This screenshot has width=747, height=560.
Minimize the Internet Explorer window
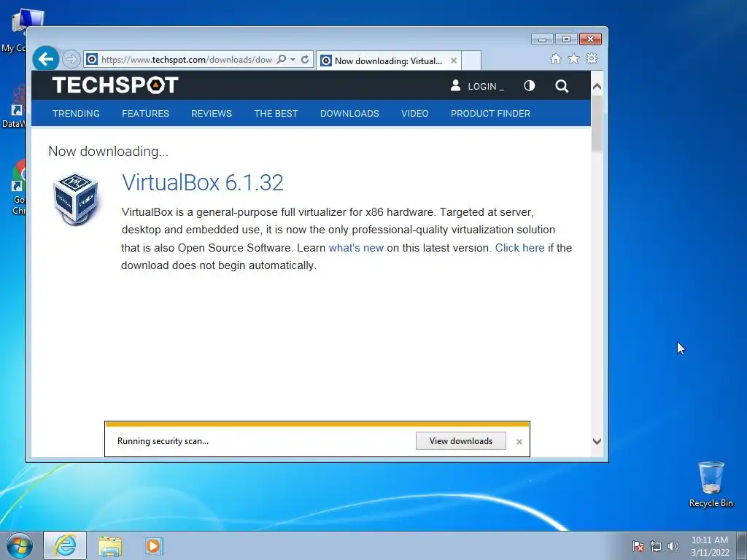[542, 39]
